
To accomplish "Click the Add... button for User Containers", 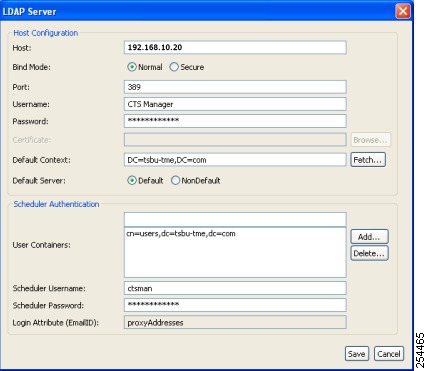I will point(369,237).
